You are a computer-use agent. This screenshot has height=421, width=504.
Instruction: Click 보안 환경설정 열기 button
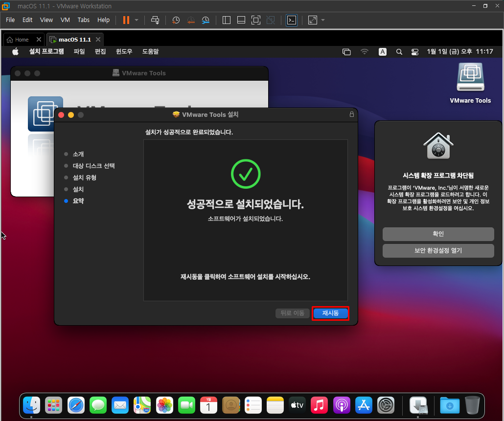pos(438,250)
